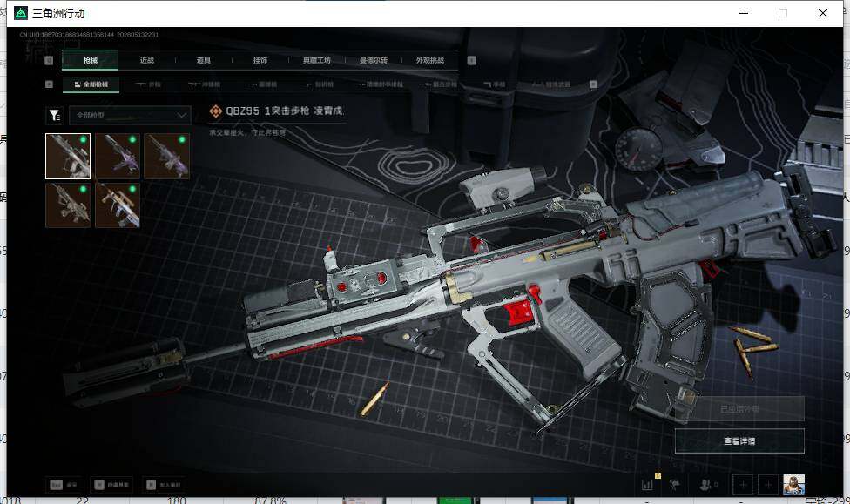Select the pistol (手枪) category icon

coord(495,84)
